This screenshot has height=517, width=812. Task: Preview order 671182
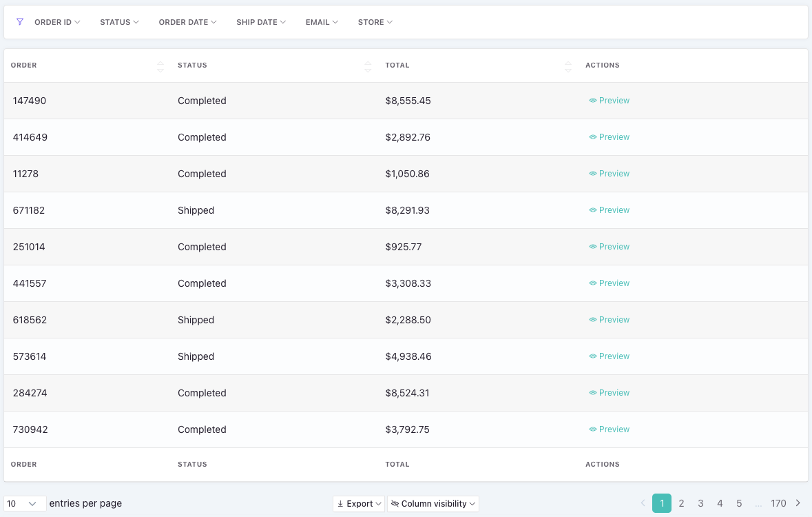pyautogui.click(x=610, y=210)
